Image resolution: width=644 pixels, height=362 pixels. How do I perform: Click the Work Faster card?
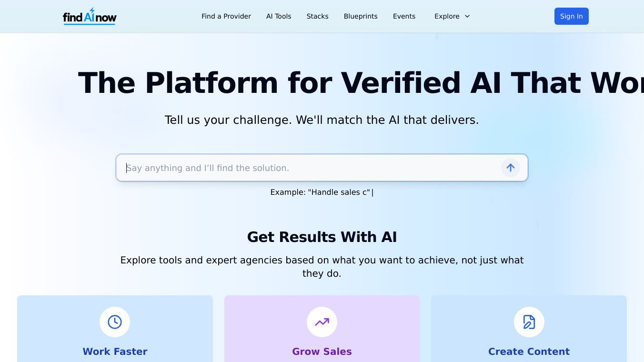pos(115,333)
